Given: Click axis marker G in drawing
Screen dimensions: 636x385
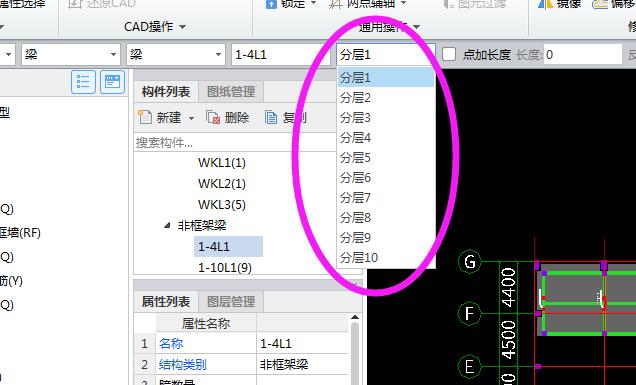Looking at the screenshot, I should click(470, 262).
